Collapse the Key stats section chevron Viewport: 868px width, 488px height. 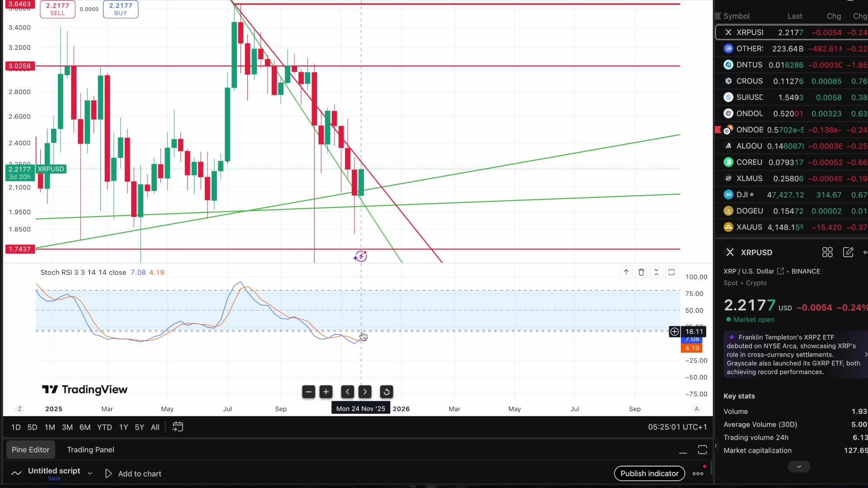pyautogui.click(x=799, y=466)
